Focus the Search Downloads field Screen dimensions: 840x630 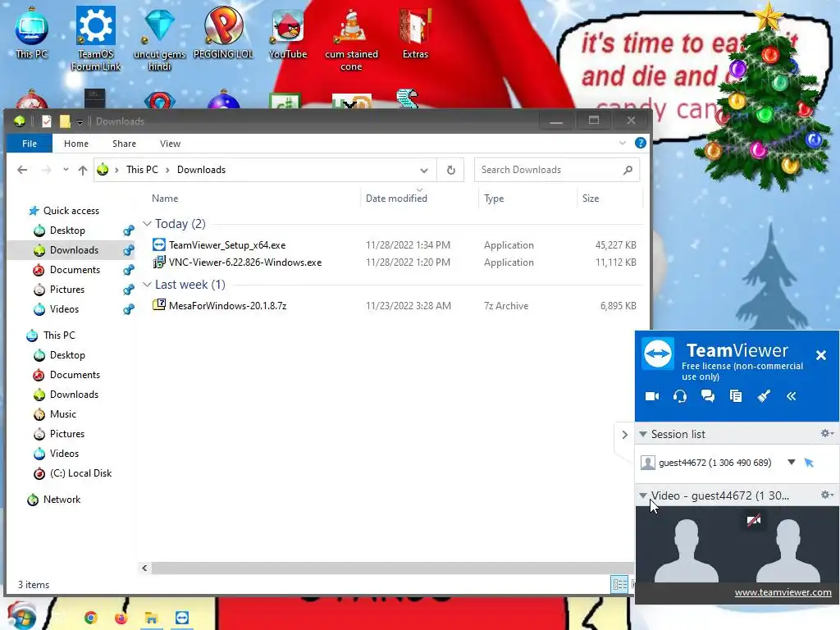pyautogui.click(x=556, y=170)
